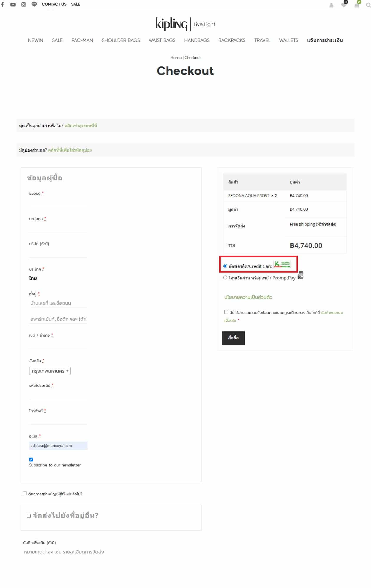Open the Facebook page icon
Viewport: 371px width, 588px height.
click(x=3, y=4)
